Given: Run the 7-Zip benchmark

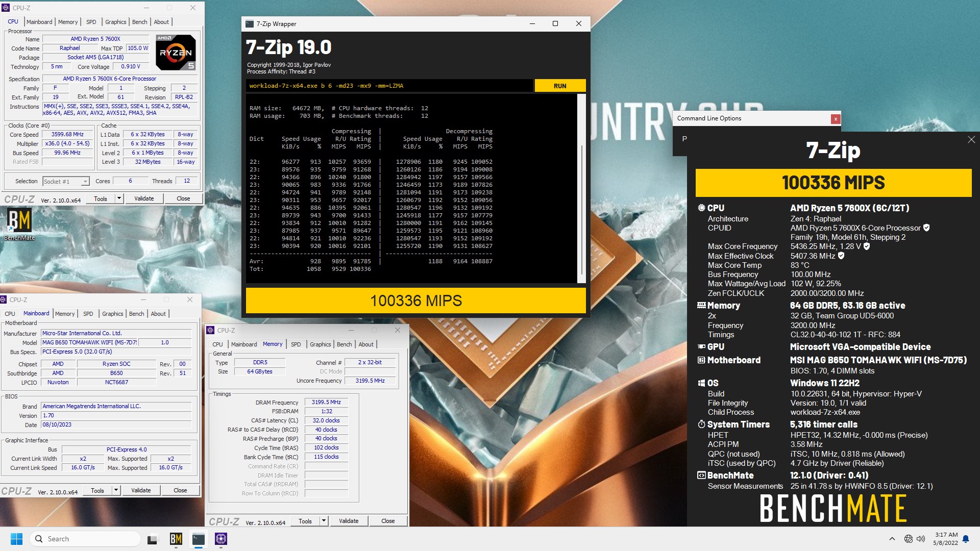Looking at the screenshot, I should click(560, 86).
